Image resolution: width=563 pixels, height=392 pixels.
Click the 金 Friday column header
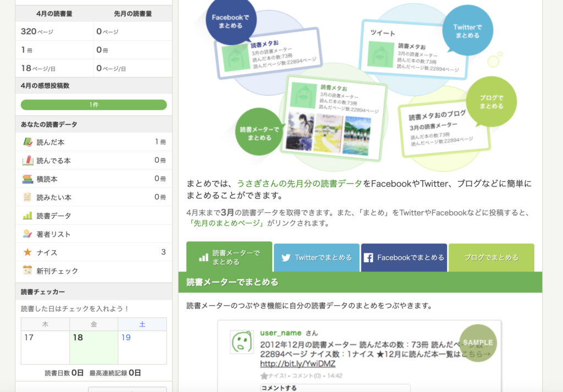93,324
